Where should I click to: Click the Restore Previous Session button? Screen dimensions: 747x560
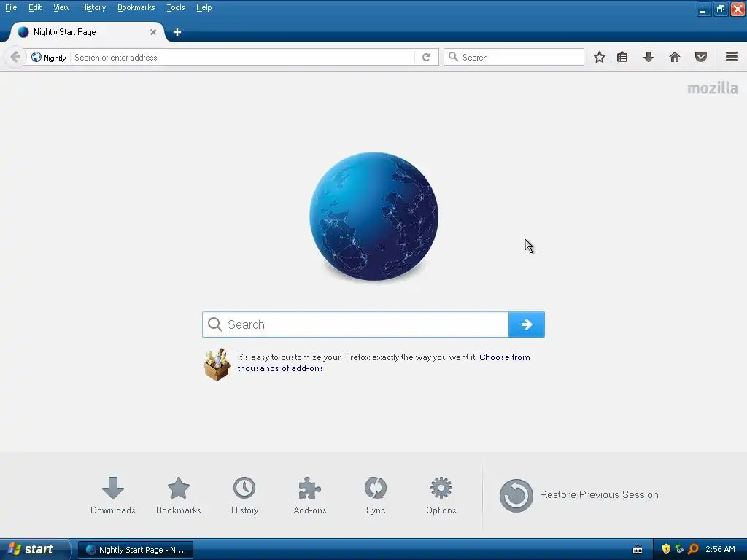578,495
